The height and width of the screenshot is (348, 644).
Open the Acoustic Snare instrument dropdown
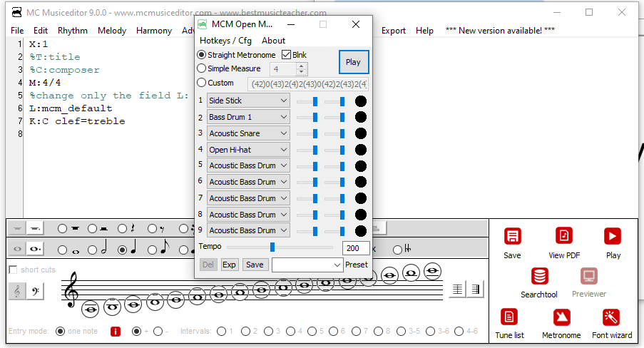248,133
